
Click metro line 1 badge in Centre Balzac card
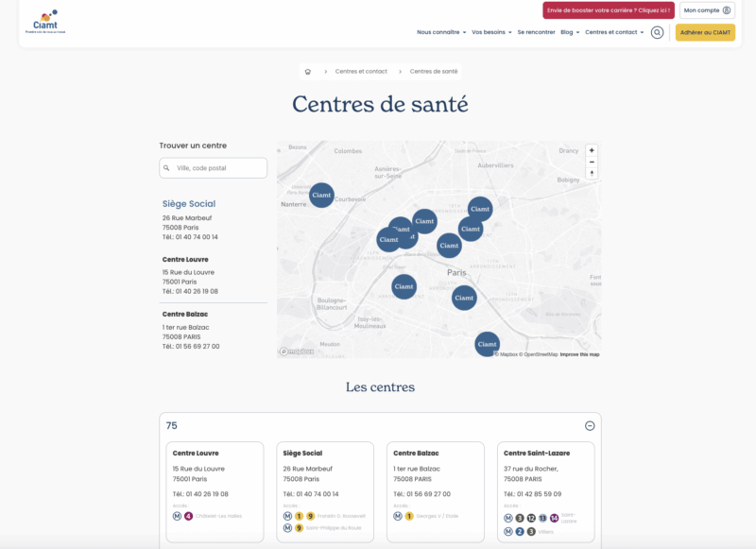(409, 516)
